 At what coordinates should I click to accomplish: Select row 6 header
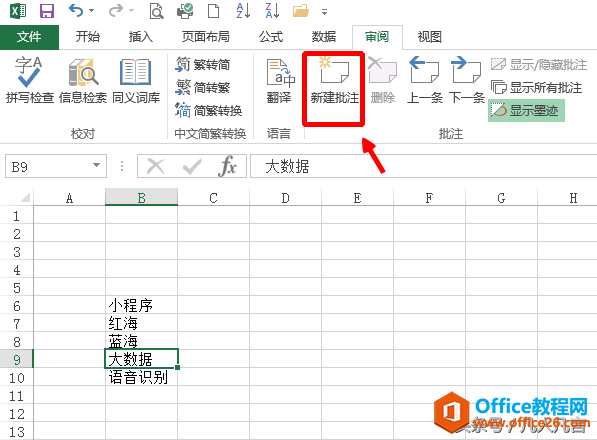(x=16, y=305)
